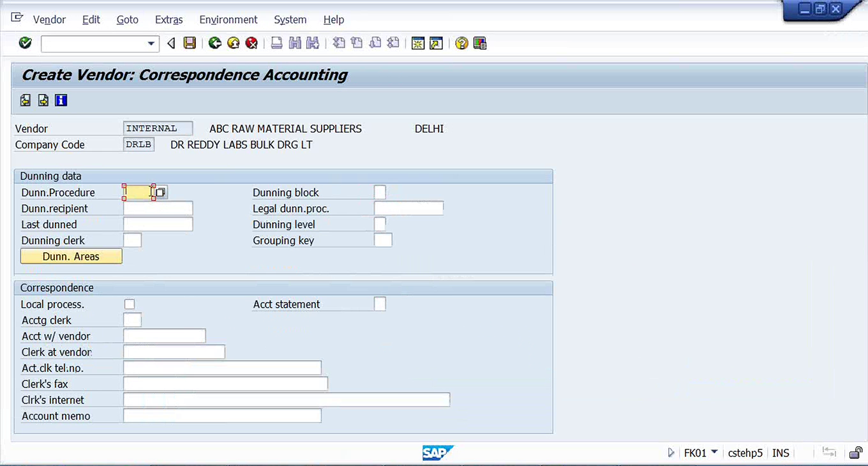
Task: Open the Environment menu
Action: pyautogui.click(x=228, y=20)
